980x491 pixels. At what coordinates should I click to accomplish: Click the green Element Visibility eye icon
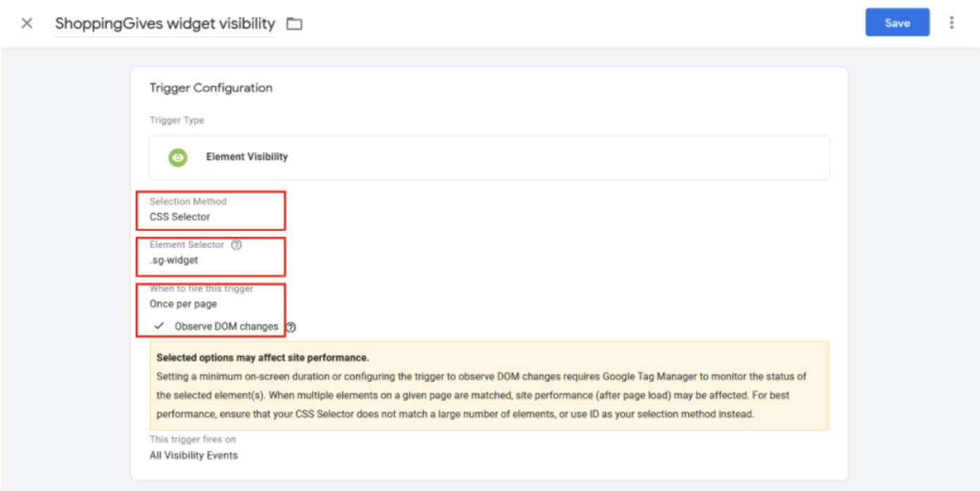click(x=178, y=158)
